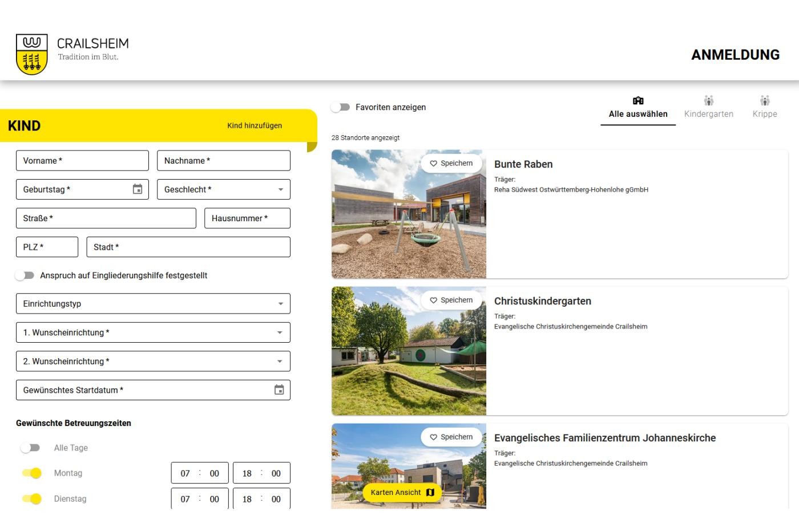Screen dimensions: 799x532
Task: Click the Stadt input field
Action: click(188, 247)
